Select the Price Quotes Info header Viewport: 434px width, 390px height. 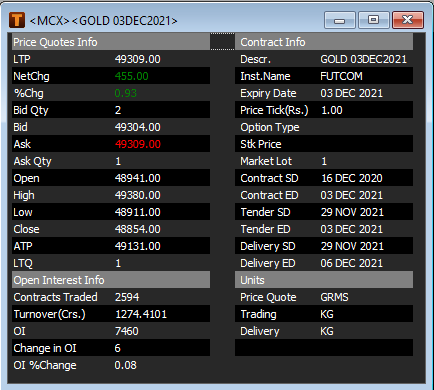(111, 42)
